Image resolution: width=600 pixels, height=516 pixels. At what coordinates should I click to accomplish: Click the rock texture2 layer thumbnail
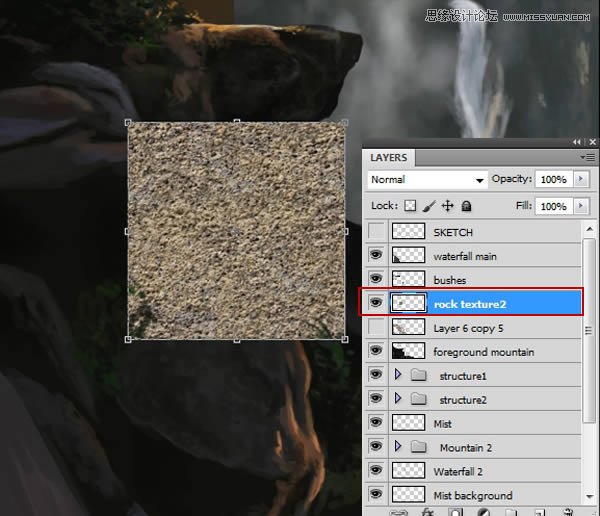click(408, 303)
